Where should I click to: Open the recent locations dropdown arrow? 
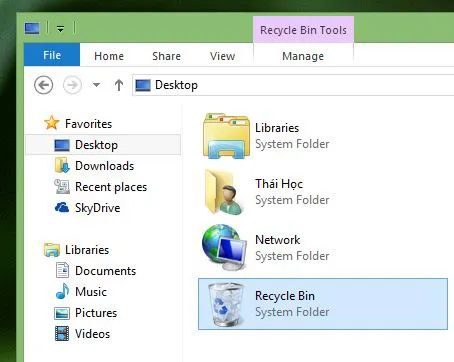[x=96, y=85]
